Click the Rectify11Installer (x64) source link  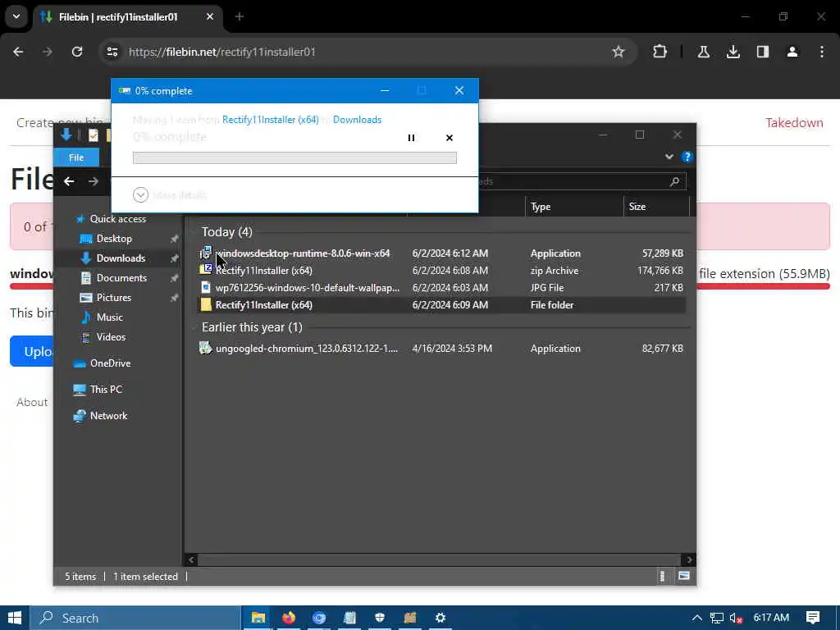click(x=271, y=120)
